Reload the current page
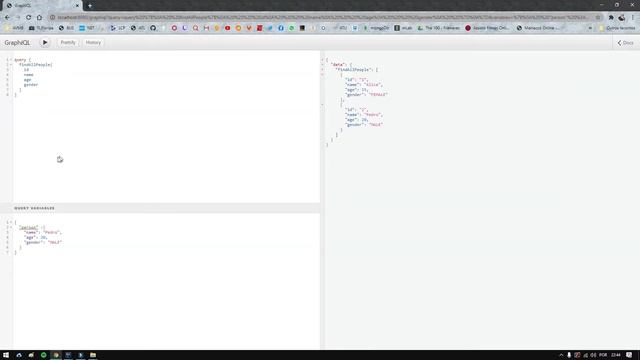The height and width of the screenshot is (360, 640). pyautogui.click(x=29, y=18)
